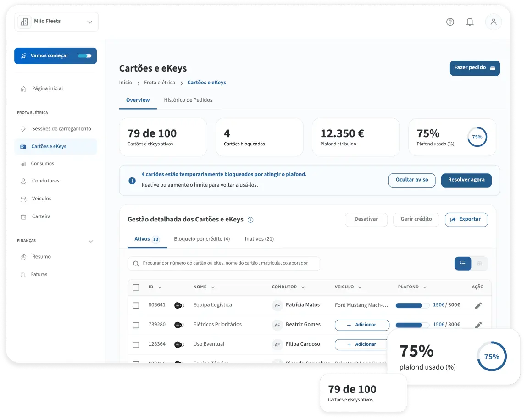Click the Resolver agora button

pos(466,180)
